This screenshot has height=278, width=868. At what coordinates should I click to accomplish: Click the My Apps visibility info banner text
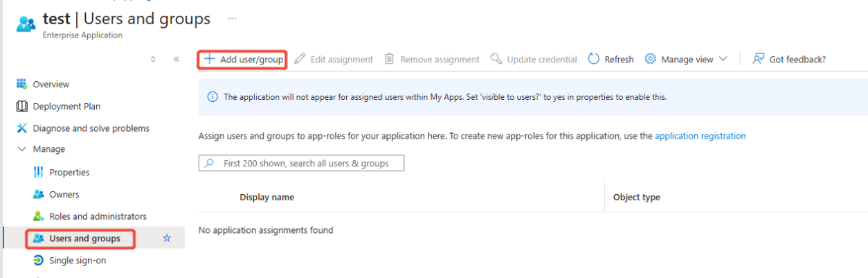click(445, 97)
